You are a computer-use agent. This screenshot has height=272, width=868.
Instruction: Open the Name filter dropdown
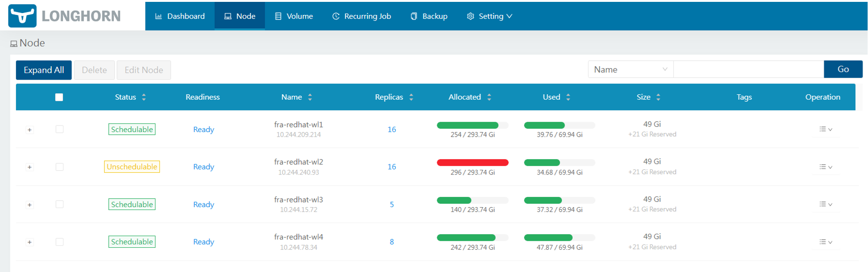pyautogui.click(x=630, y=70)
